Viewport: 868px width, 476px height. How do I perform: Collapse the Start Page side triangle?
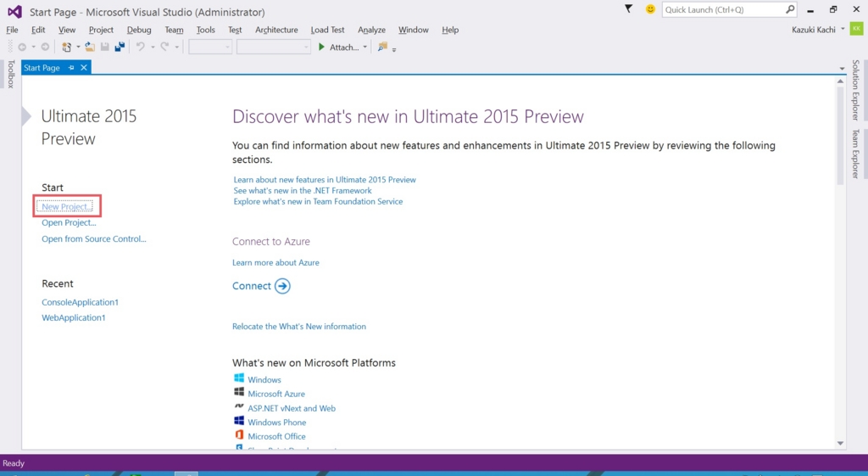point(26,116)
